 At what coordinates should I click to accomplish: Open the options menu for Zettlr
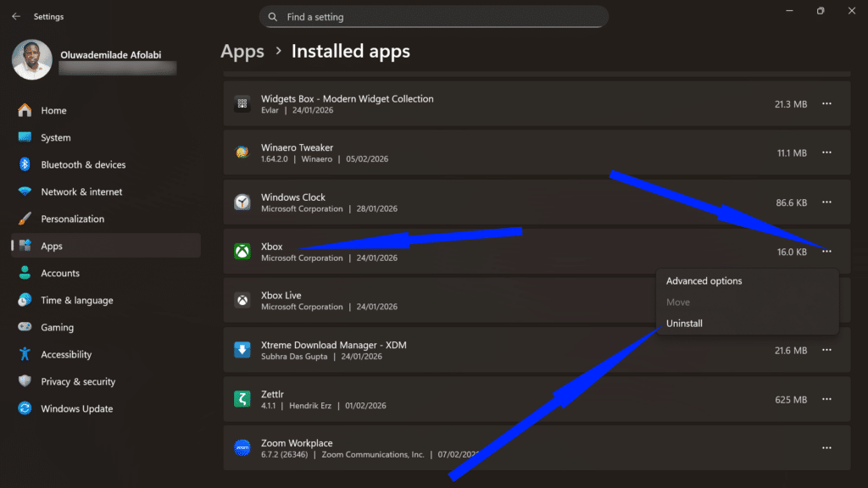[x=826, y=399]
